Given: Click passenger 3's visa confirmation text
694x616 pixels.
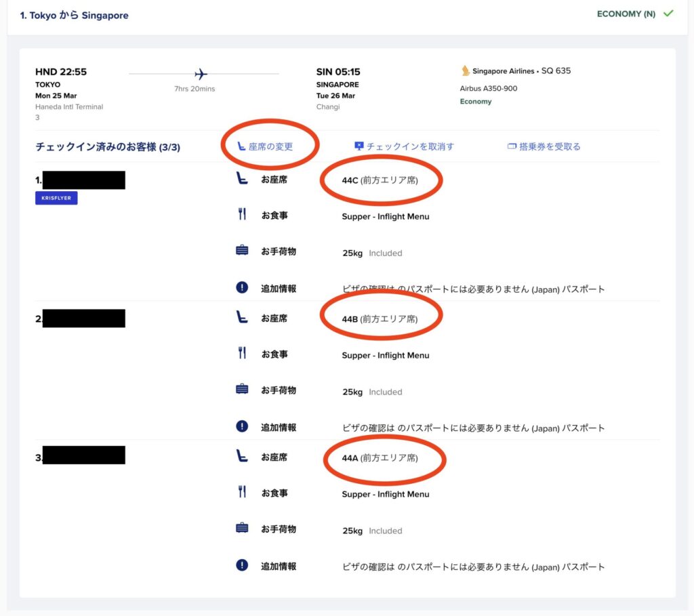Looking at the screenshot, I should coord(473,567).
